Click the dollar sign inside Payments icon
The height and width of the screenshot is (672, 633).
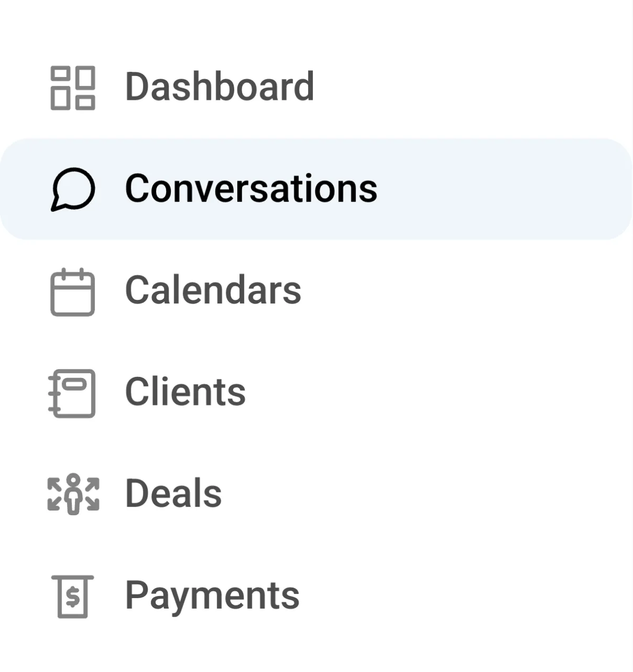point(73,598)
